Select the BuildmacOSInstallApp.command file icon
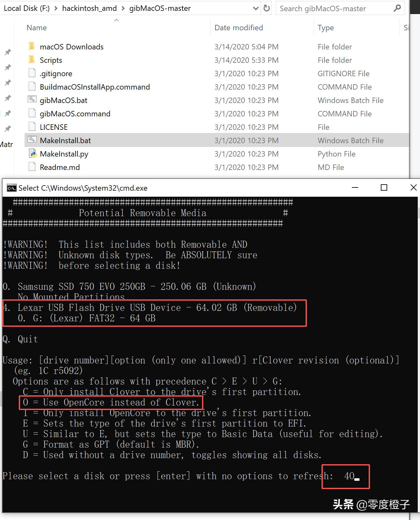The image size is (420, 520). coord(32,87)
